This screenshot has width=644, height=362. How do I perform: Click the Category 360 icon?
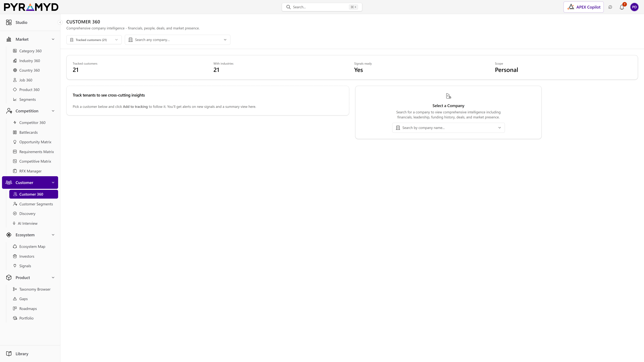pos(15,51)
